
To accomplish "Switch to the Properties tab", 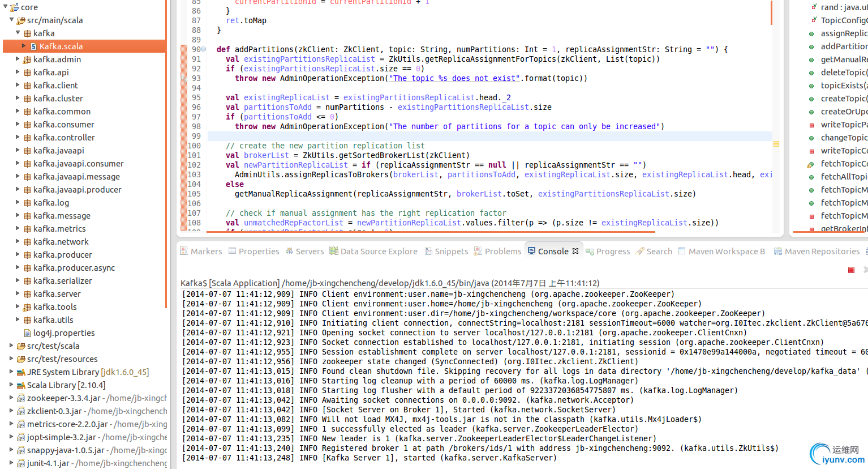I will [253, 251].
